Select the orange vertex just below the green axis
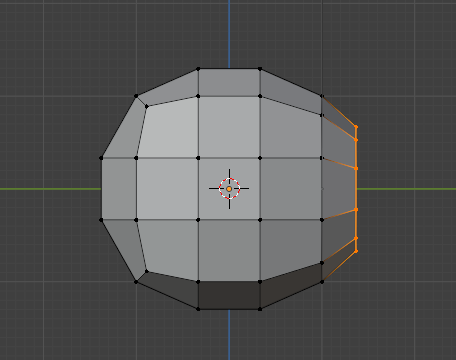The image size is (456, 360). coord(356,210)
